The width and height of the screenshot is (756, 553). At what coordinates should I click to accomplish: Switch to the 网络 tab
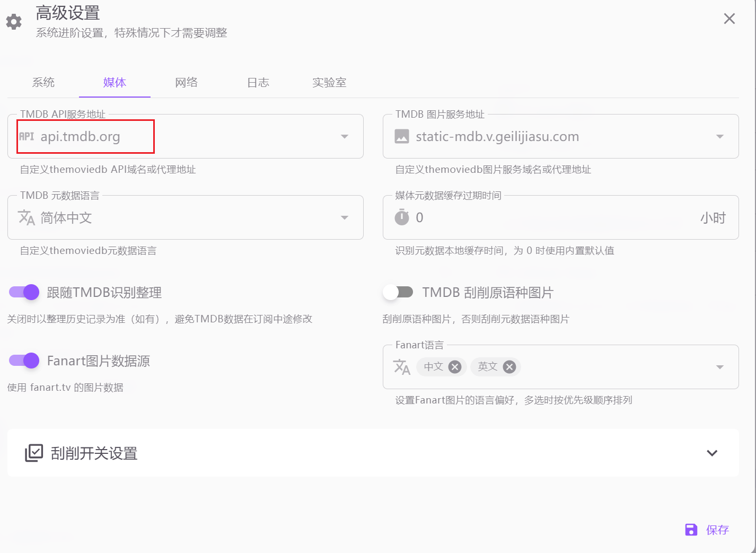(x=187, y=83)
